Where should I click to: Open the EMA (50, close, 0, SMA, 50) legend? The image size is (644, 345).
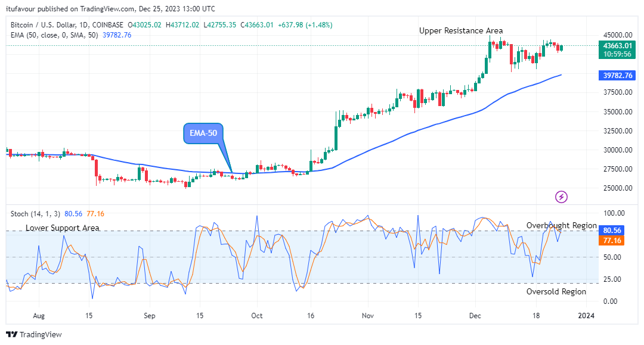tap(54, 35)
